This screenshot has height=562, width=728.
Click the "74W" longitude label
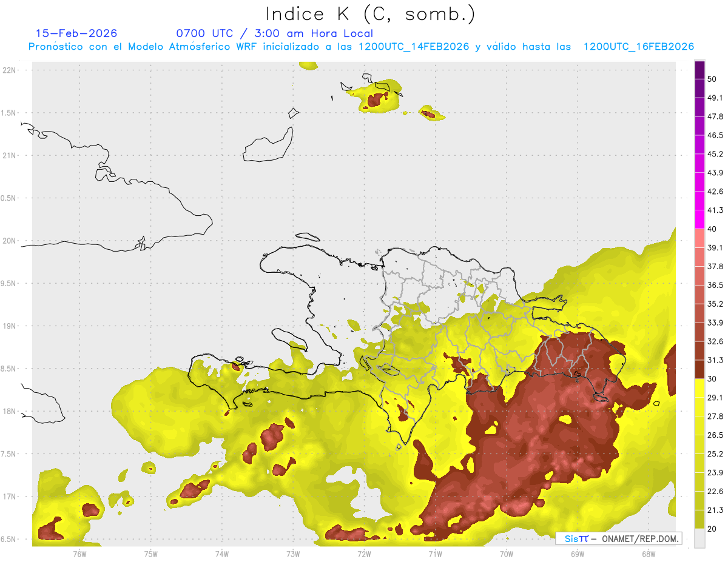(x=222, y=554)
